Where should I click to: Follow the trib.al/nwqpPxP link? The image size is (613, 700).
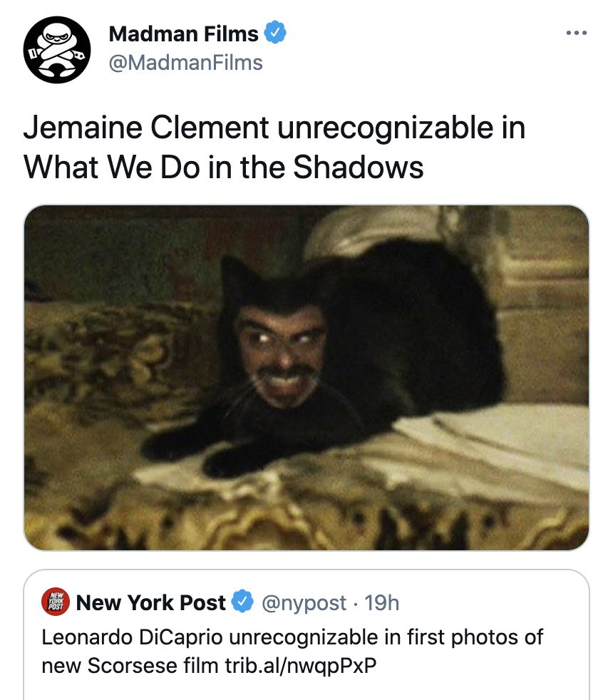(x=301, y=665)
